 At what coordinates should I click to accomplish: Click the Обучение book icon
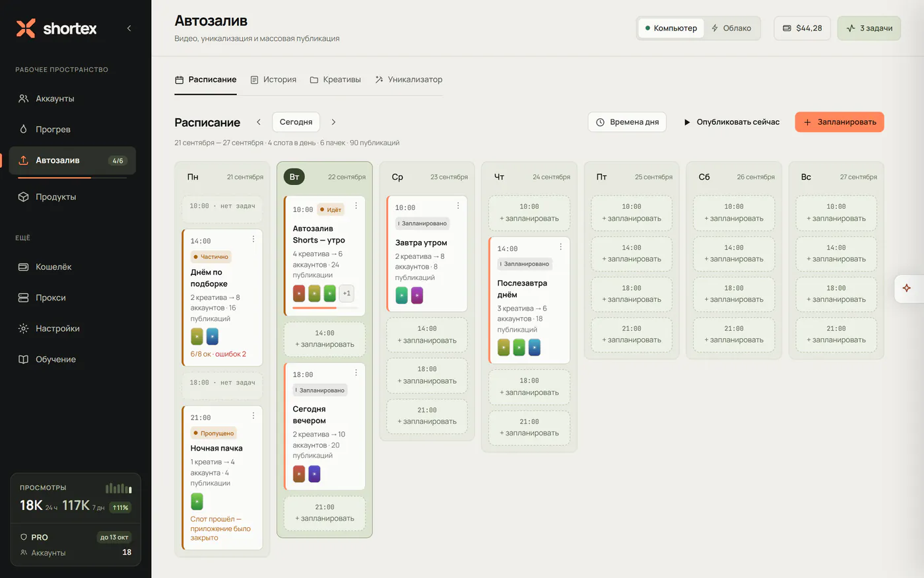[23, 359]
